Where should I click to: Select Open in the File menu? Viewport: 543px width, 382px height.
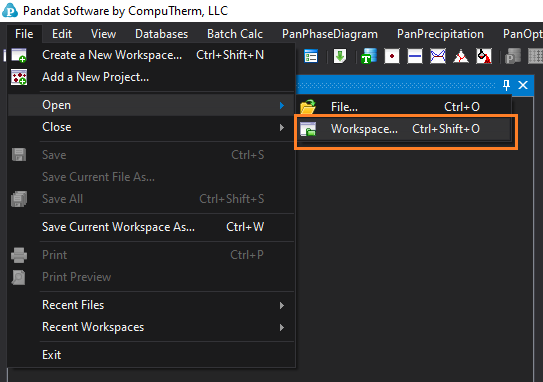click(x=151, y=105)
